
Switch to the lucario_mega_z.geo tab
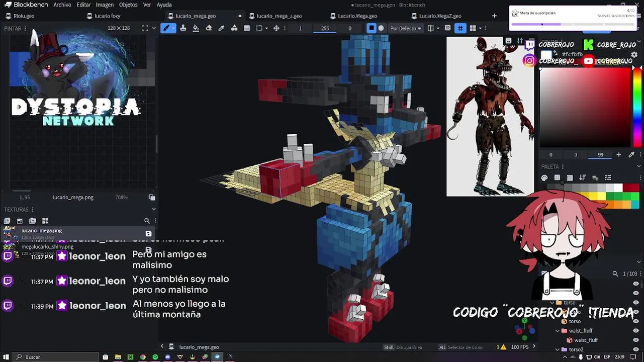279,16
